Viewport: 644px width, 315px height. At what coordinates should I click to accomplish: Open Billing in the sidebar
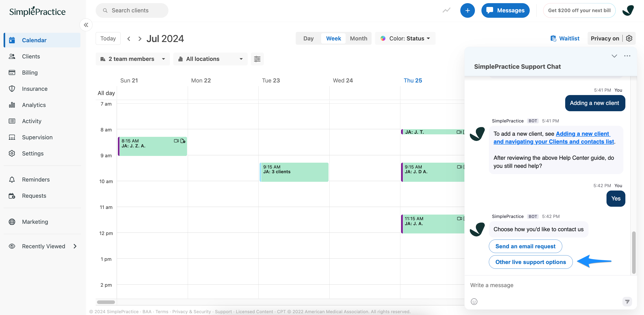tap(30, 73)
